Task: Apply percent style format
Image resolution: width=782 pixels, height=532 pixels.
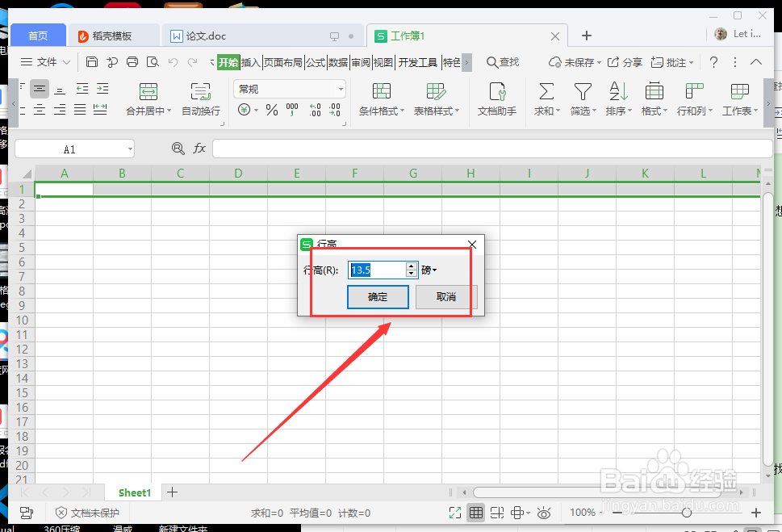Action: pyautogui.click(x=272, y=110)
